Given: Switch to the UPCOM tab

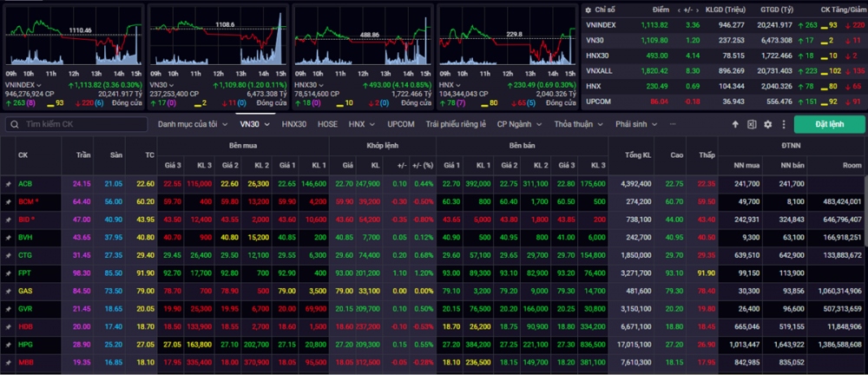Looking at the screenshot, I should point(401,124).
